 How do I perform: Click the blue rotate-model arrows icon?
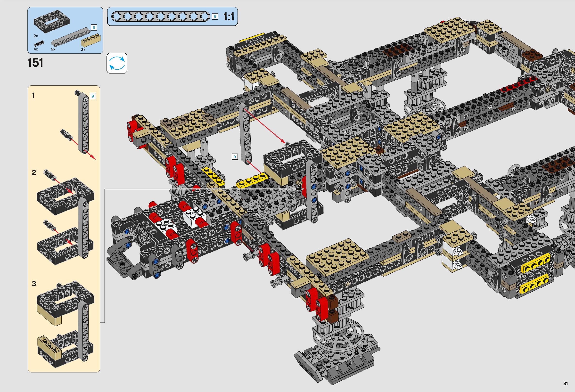point(117,63)
